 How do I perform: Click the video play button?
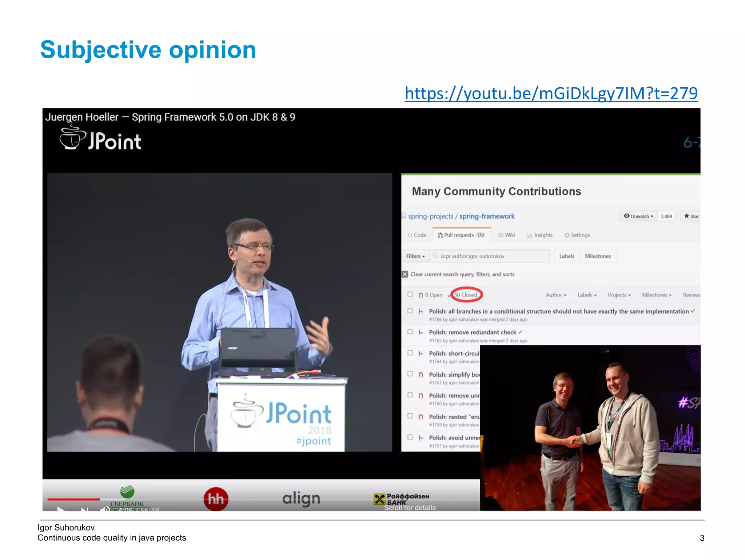coord(61,509)
